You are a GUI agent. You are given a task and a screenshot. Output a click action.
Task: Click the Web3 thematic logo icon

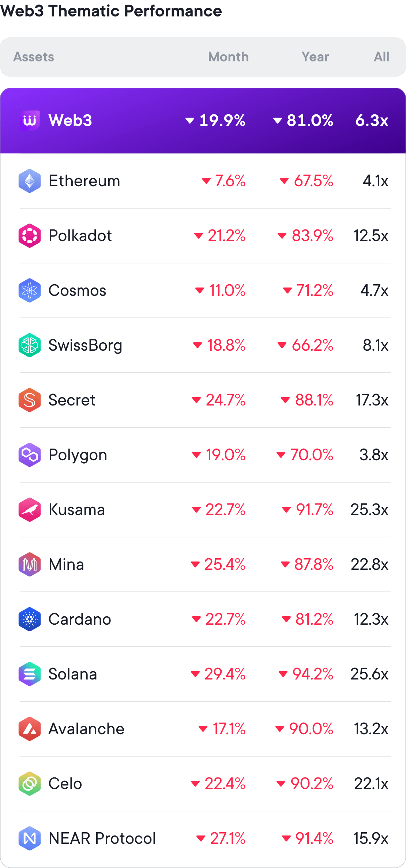point(30,120)
